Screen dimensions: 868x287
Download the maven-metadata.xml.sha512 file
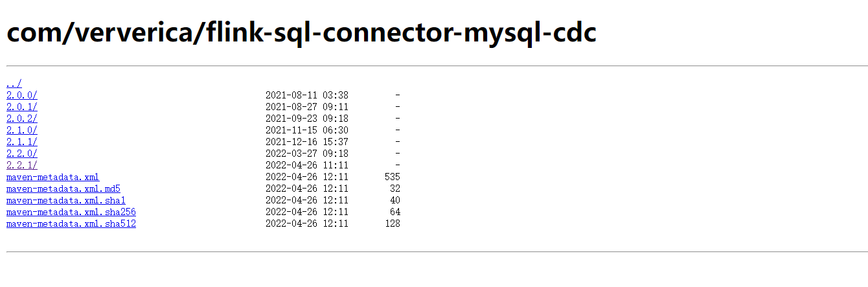coord(71,223)
